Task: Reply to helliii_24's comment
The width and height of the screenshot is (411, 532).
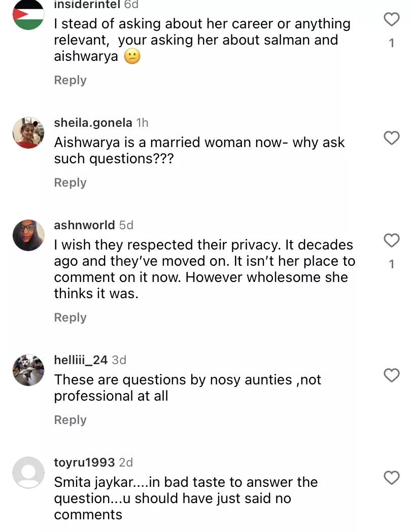Action: (x=70, y=420)
